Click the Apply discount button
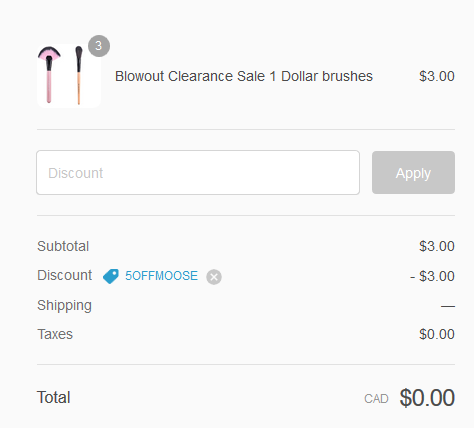Screen dimensions: 474x428 [x=413, y=172]
